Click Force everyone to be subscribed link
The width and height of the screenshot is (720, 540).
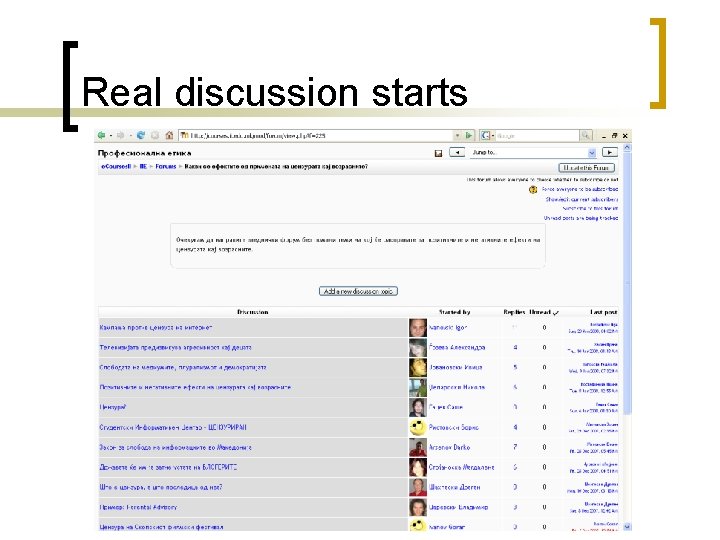[580, 189]
